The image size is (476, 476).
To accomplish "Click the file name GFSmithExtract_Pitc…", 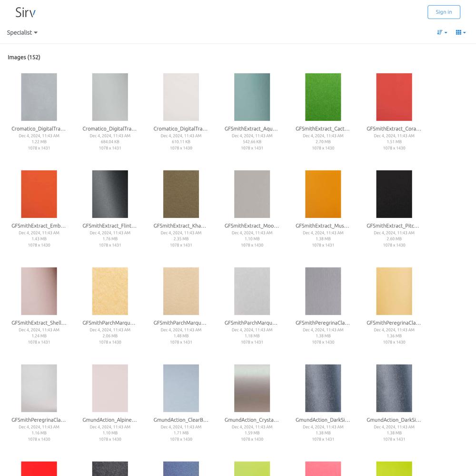I will (x=393, y=226).
